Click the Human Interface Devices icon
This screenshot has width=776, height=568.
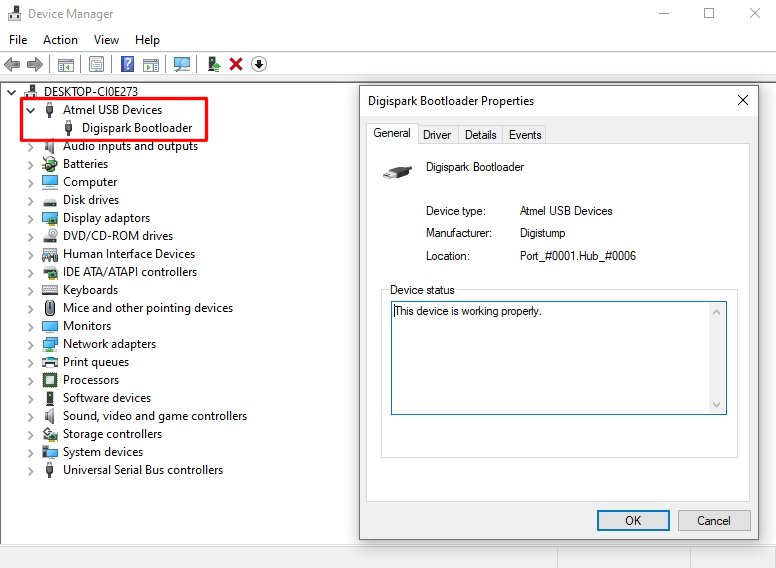[x=49, y=254]
